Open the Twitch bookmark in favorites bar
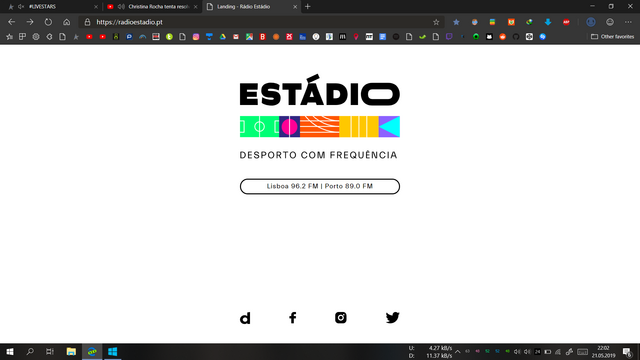Viewport: 640px width, 360px height. [449, 37]
